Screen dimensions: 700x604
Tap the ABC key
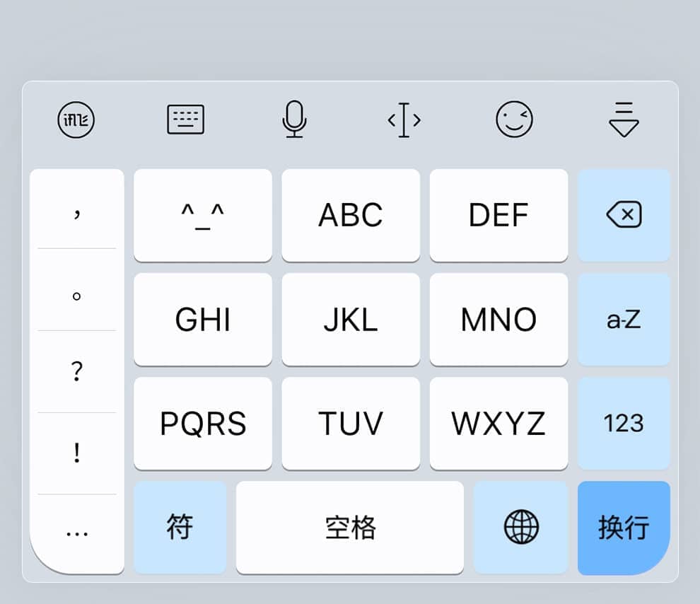[x=351, y=215]
